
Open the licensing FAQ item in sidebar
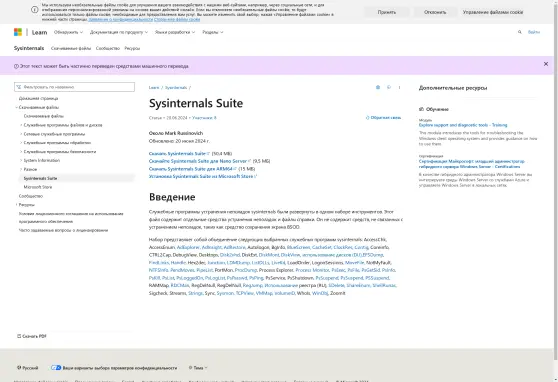point(63,230)
